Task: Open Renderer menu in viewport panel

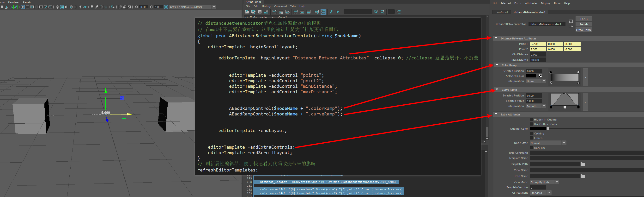Action: tap(14, 2)
